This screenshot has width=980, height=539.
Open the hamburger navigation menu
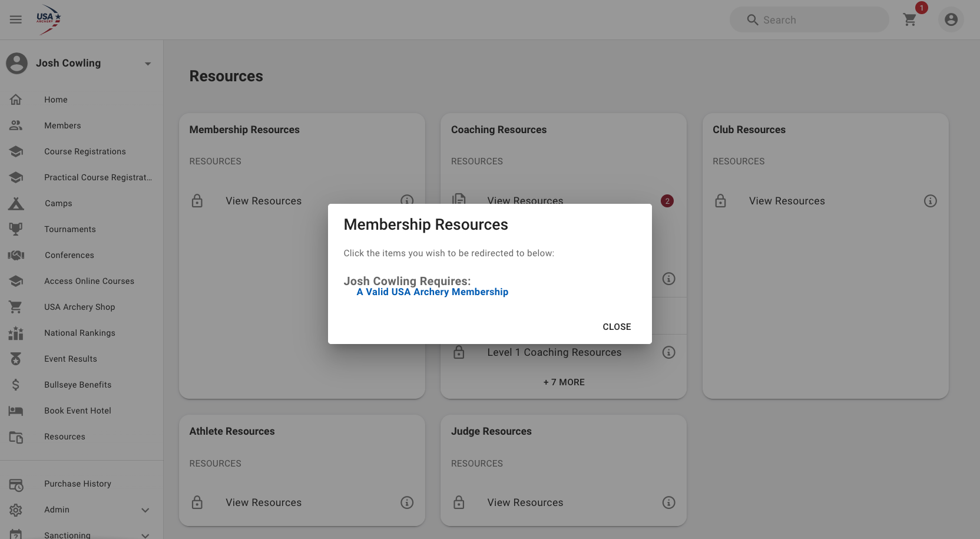coord(16,19)
